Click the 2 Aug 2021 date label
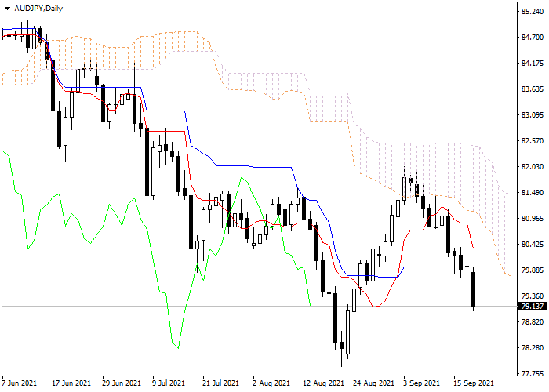This screenshot has height=392, width=549. (x=271, y=383)
